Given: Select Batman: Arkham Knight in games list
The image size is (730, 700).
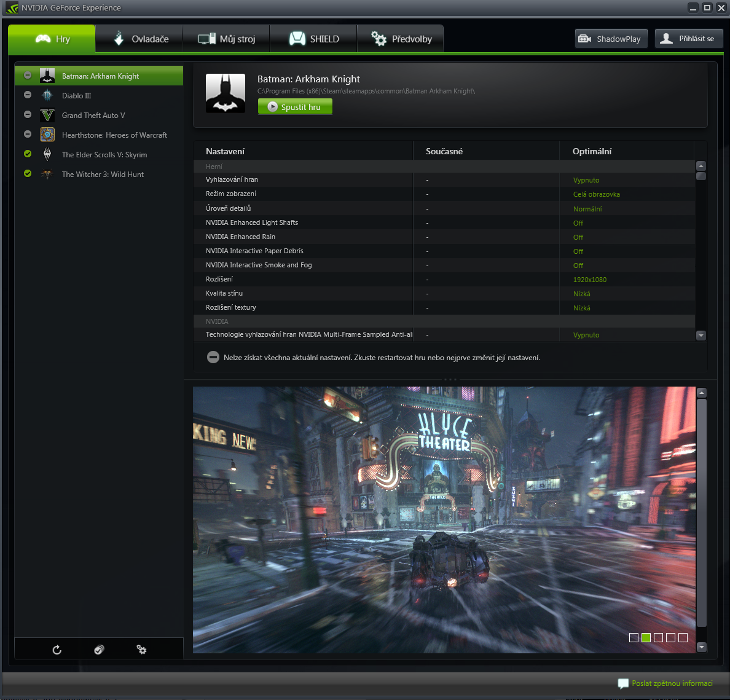Looking at the screenshot, I should 99,76.
